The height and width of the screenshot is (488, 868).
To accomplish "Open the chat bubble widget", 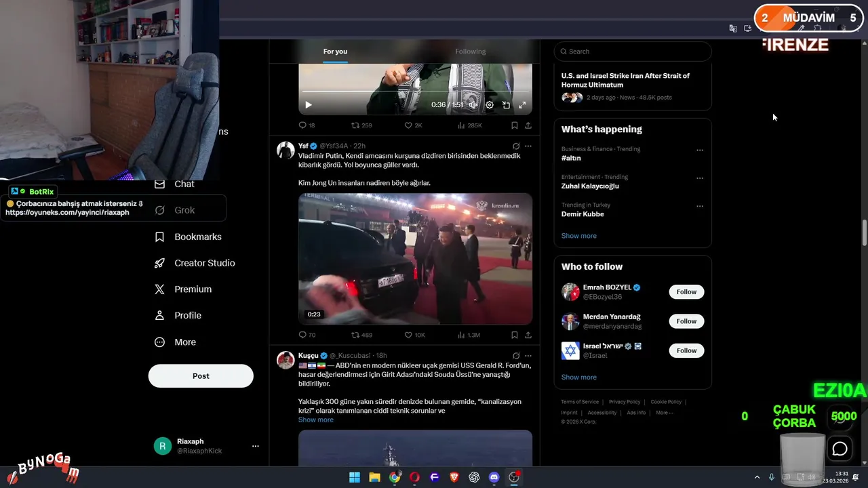I will click(x=840, y=449).
